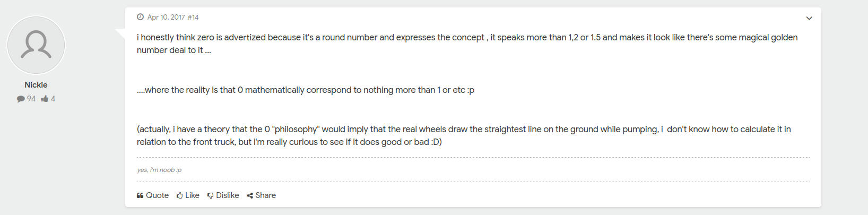Click the clock icon before post date
Viewport: 868px width, 215px height.
[140, 17]
